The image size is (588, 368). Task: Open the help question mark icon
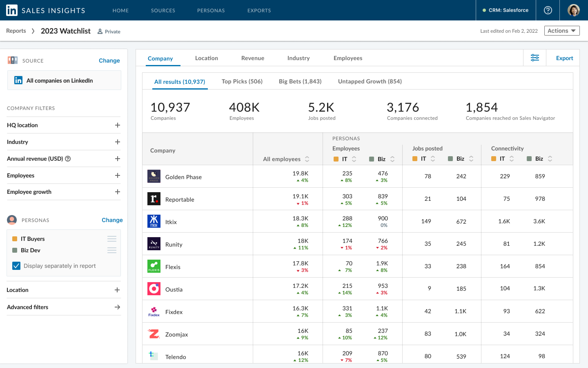[x=548, y=10]
